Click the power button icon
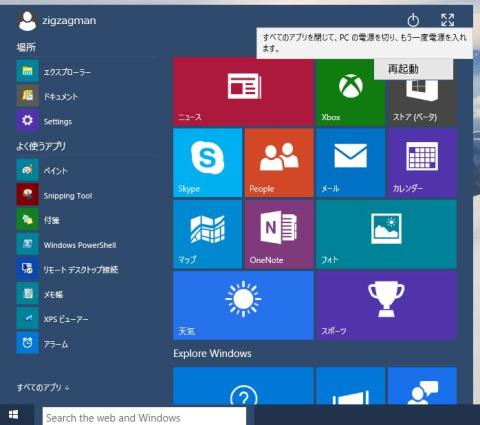The width and height of the screenshot is (480, 425). click(x=413, y=20)
